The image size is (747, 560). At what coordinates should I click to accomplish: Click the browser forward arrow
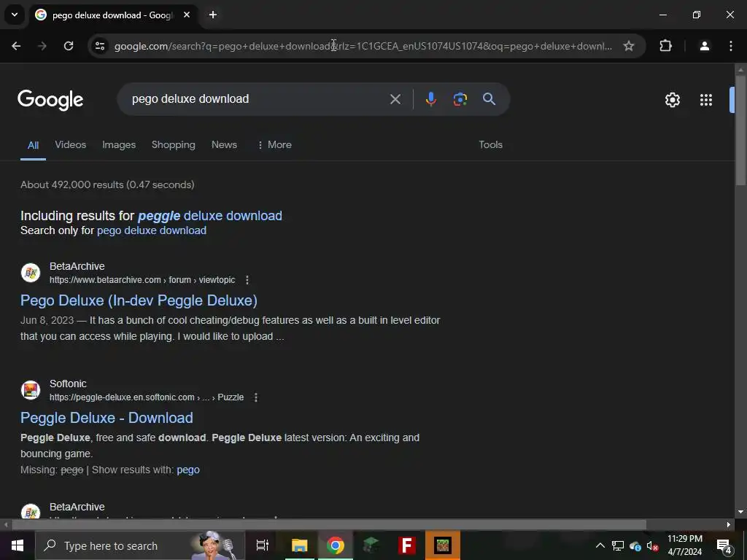click(x=42, y=46)
